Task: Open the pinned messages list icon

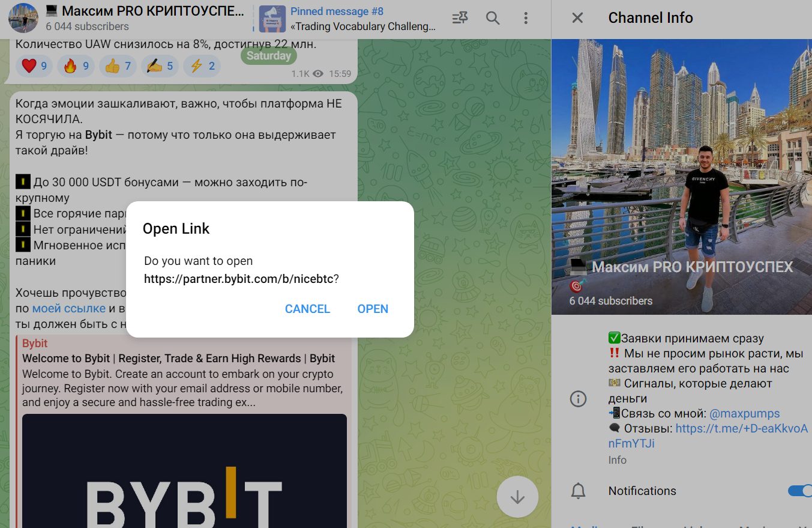Action: point(460,18)
